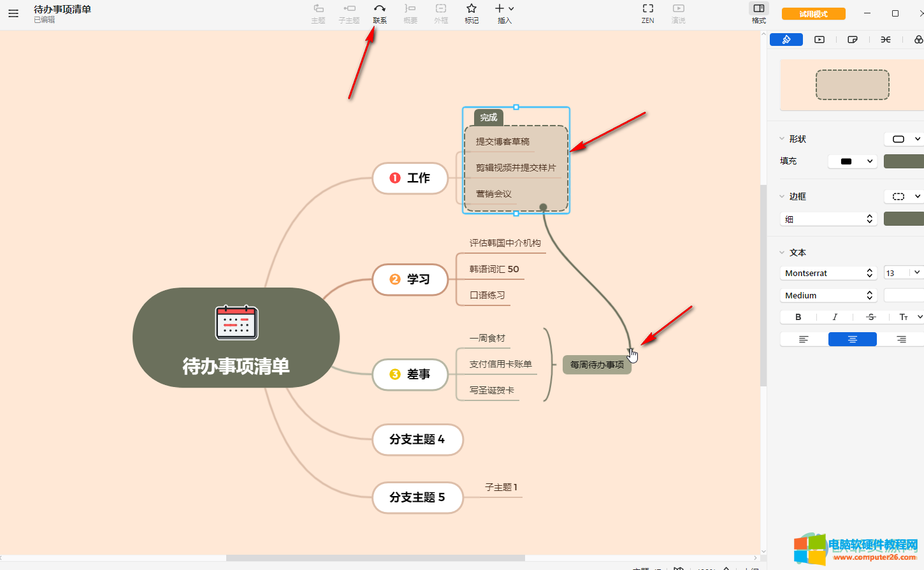Image resolution: width=924 pixels, height=570 pixels.
Task: Select subtopic 写圣诞贺卡
Action: point(492,390)
